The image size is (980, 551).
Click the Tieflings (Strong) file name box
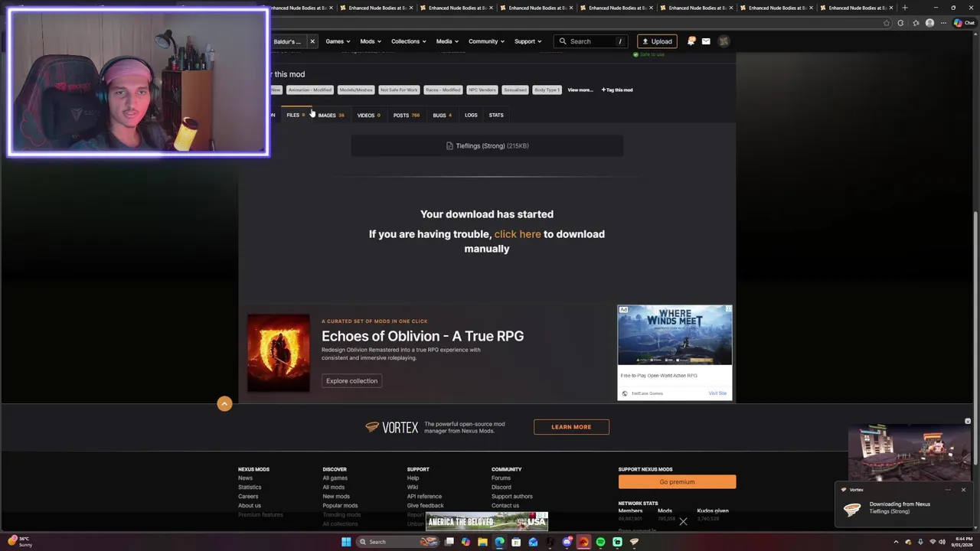[x=487, y=145]
